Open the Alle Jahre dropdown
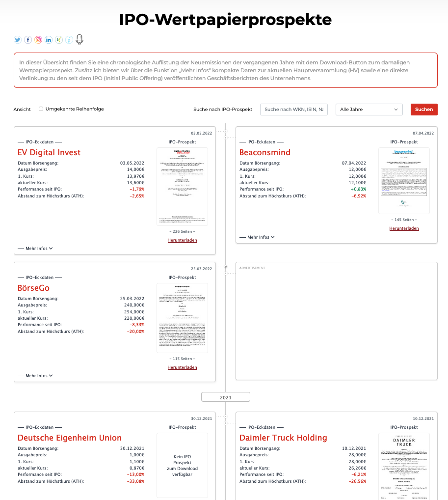 369,110
